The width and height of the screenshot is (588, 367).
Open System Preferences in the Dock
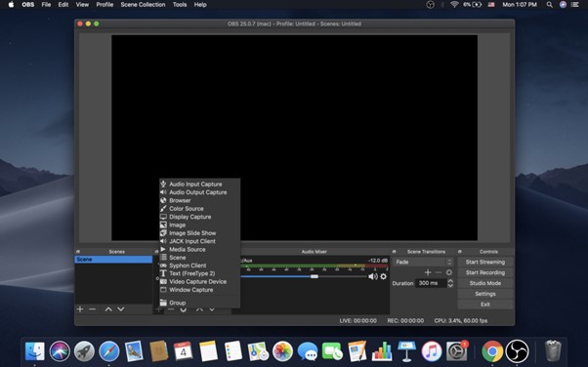click(x=457, y=351)
